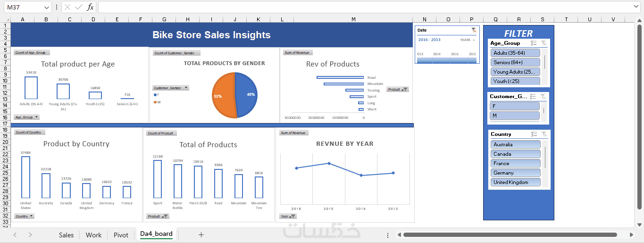
Task: Add a new sheet with plus icon
Action: coord(201,235)
